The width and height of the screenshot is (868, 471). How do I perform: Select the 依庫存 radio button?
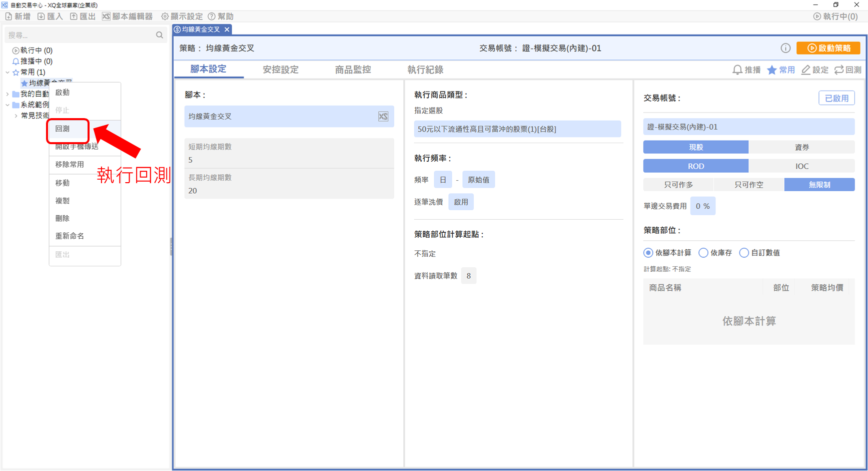pos(703,253)
